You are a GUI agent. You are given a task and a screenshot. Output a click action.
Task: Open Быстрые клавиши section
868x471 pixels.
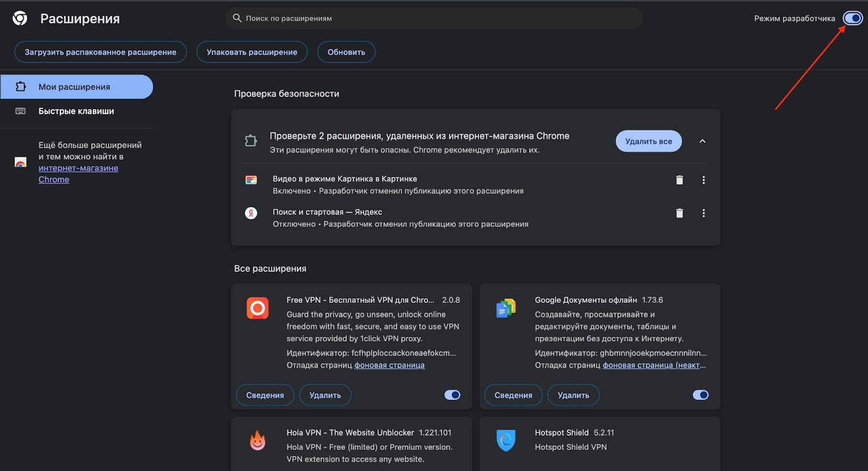76,111
